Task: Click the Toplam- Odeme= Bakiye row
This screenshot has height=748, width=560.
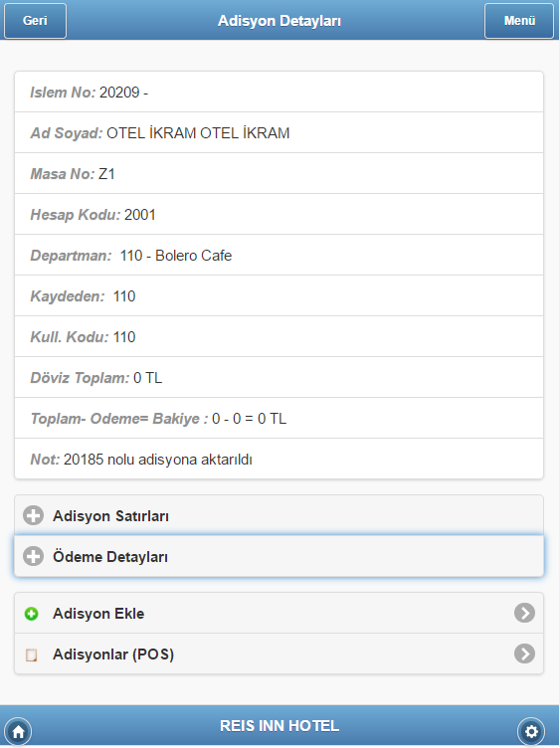Action: tap(280, 418)
